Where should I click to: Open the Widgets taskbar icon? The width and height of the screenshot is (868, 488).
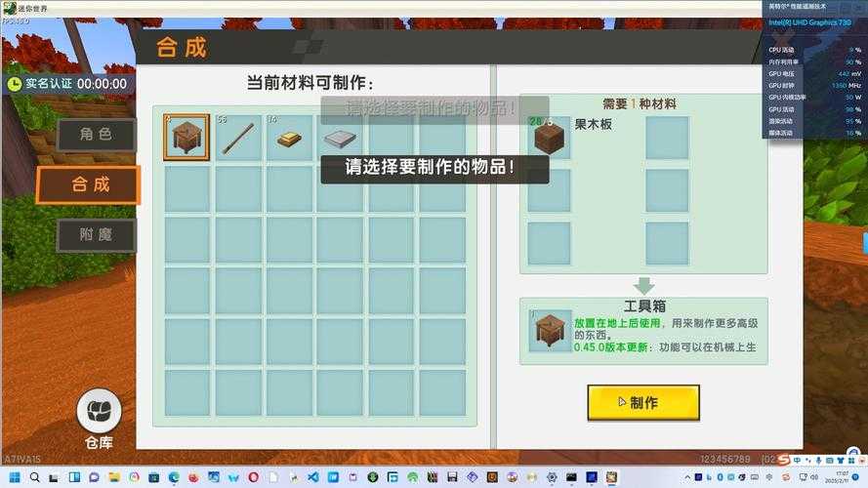pyautogui.click(x=74, y=477)
